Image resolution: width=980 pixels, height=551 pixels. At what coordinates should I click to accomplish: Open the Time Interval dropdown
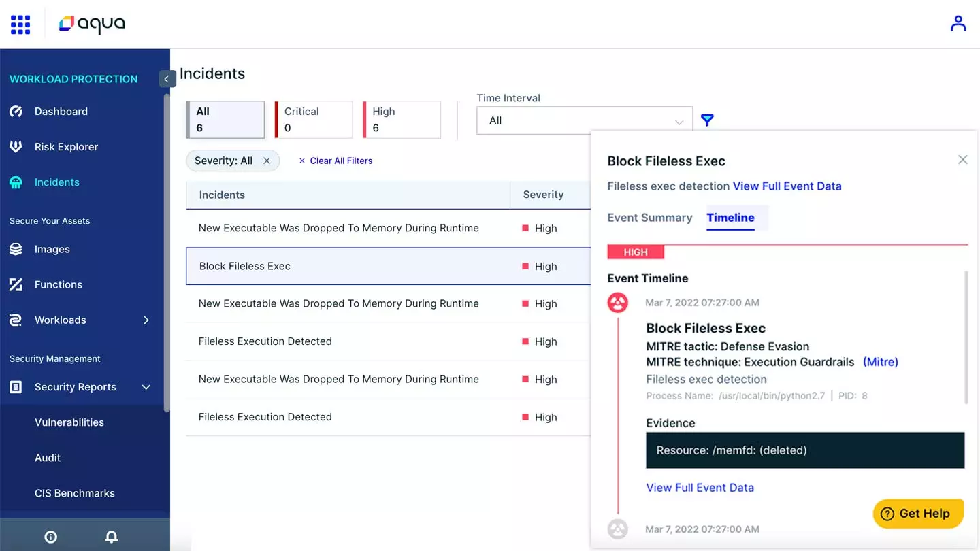[585, 120]
